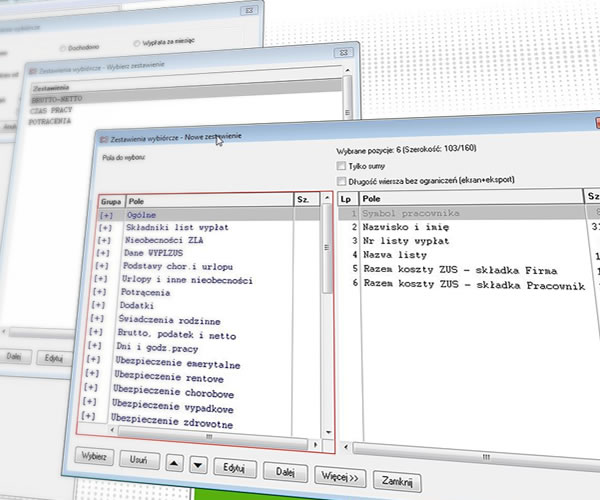Image resolution: width=600 pixels, height=500 pixels.
Task: Expand the Podstawy chor. i urlopu group
Action: coord(101,266)
